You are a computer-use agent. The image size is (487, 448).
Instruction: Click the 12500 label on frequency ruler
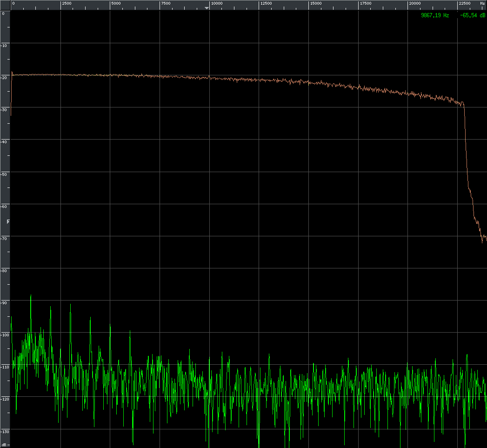click(266, 3)
